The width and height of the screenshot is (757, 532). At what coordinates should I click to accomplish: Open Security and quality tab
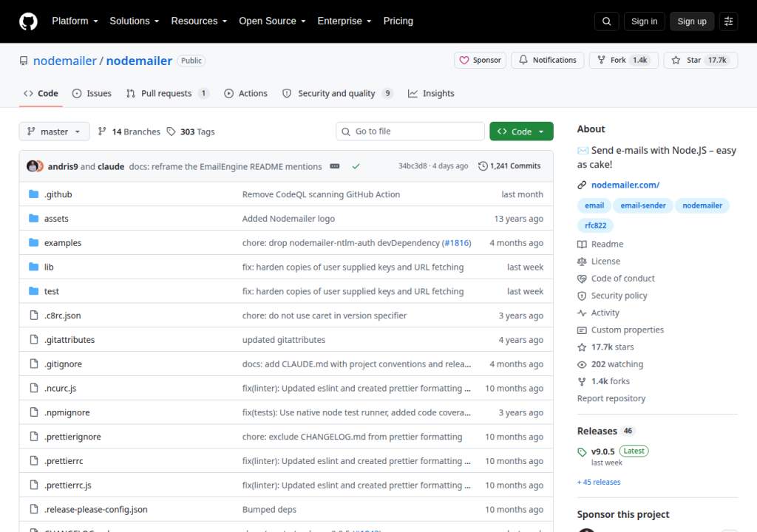pos(337,94)
